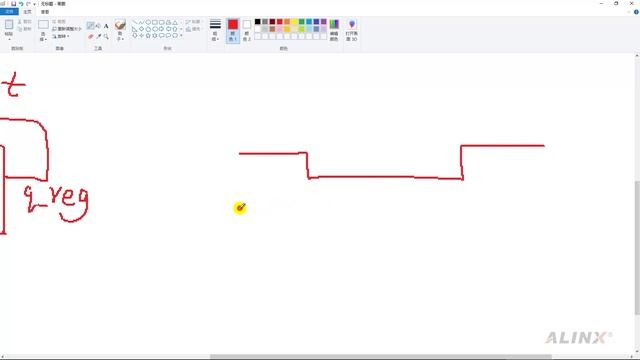640x360 pixels.
Task: Choose the Cloud callout shape
Action: (x=175, y=36)
